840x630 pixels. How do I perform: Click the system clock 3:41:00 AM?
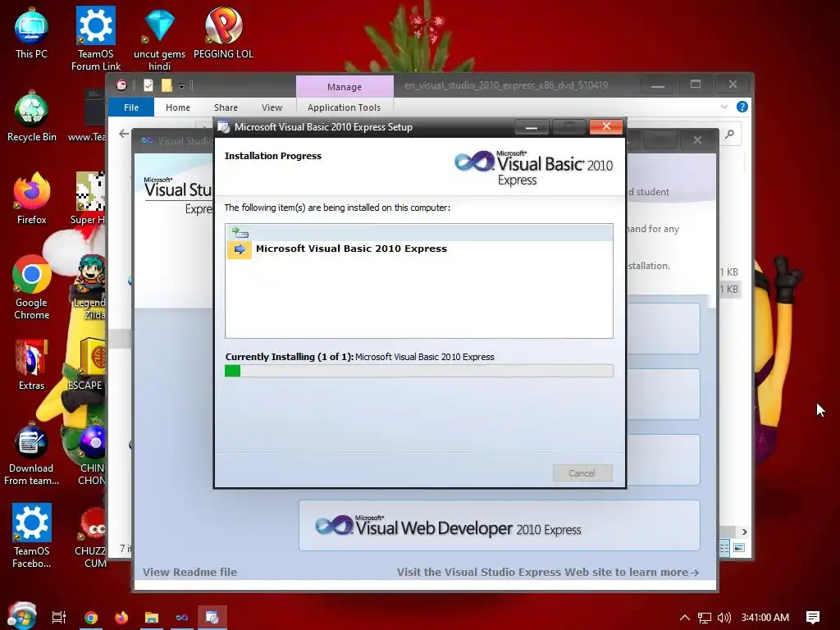pos(765,618)
